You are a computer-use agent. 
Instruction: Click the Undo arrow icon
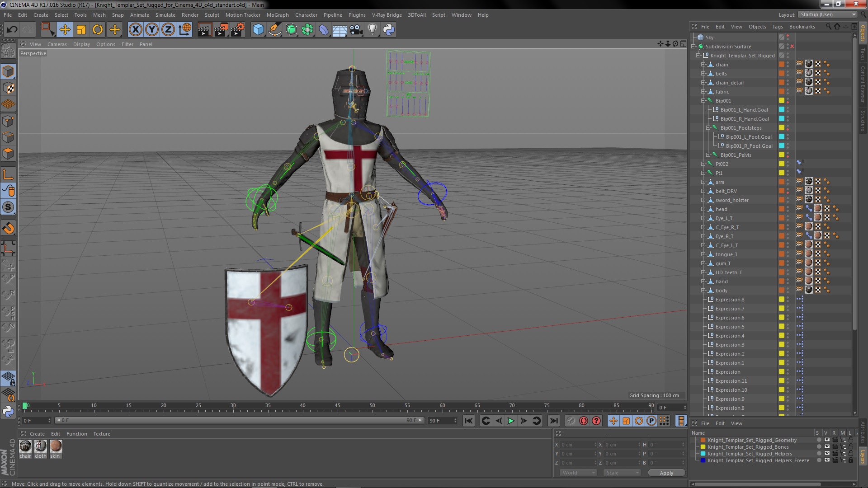(12, 30)
